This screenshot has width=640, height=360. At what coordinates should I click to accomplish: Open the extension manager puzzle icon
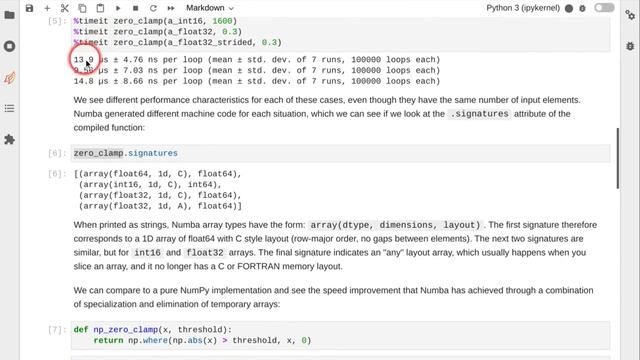9,140
